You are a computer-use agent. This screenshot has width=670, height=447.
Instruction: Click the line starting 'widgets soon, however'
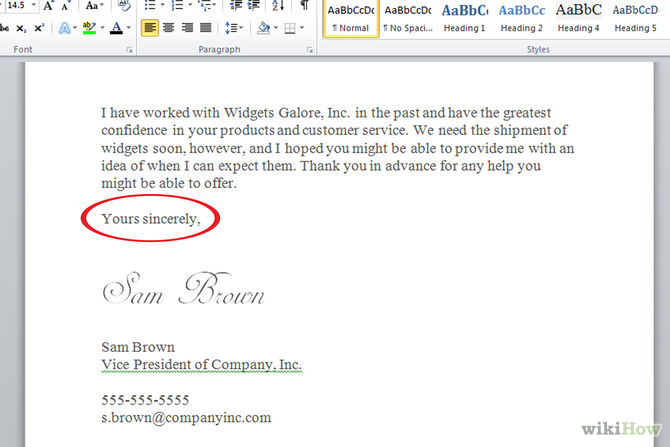click(x=338, y=148)
